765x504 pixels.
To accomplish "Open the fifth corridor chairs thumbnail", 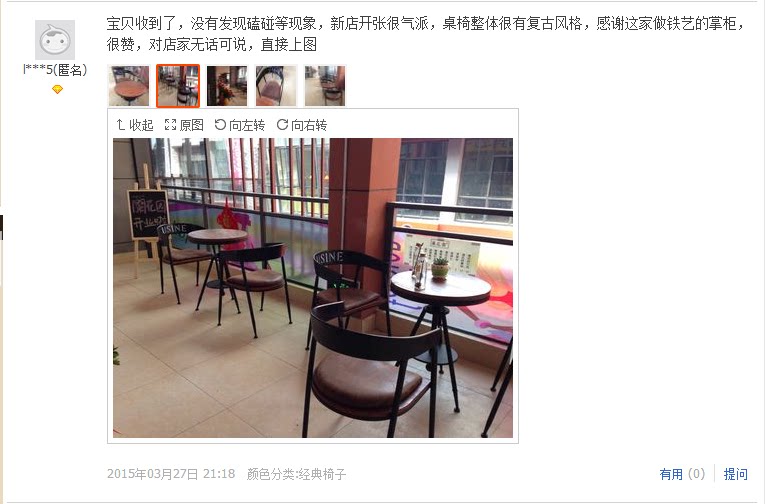I will (325, 86).
